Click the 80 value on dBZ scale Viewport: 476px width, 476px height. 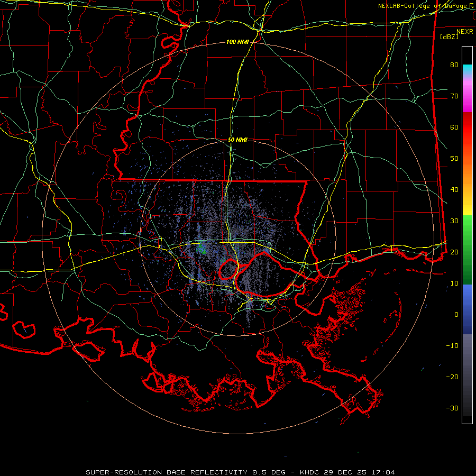454,65
